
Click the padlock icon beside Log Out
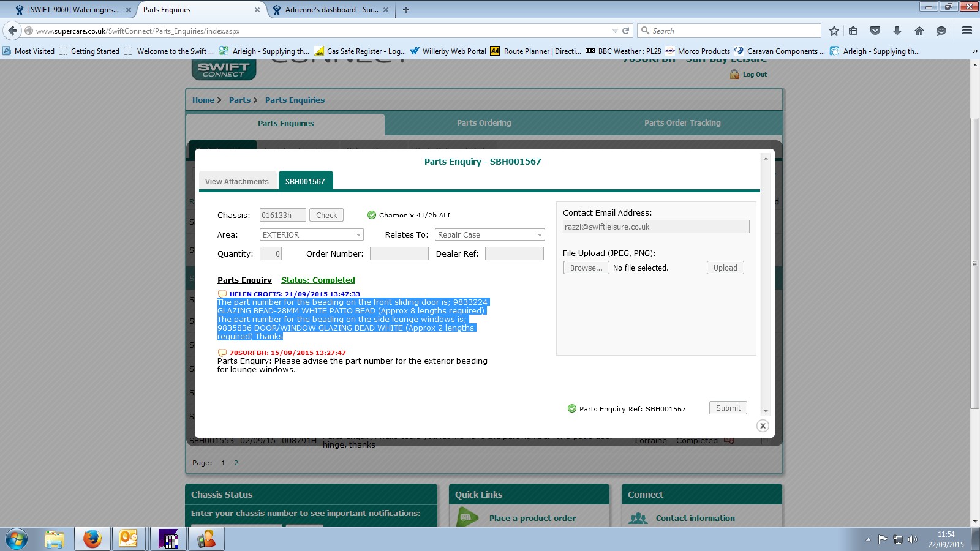(x=734, y=74)
